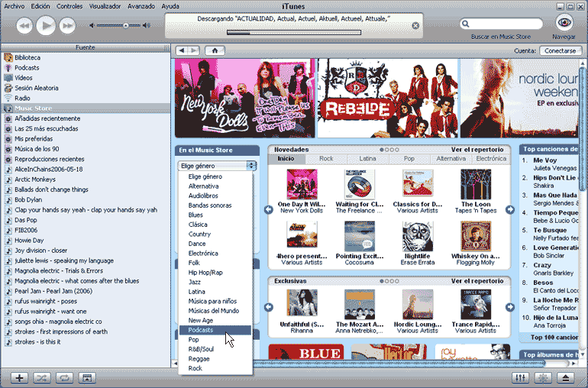Click the low-volume speaker icon
The width and height of the screenshot is (588, 388).
click(x=91, y=25)
